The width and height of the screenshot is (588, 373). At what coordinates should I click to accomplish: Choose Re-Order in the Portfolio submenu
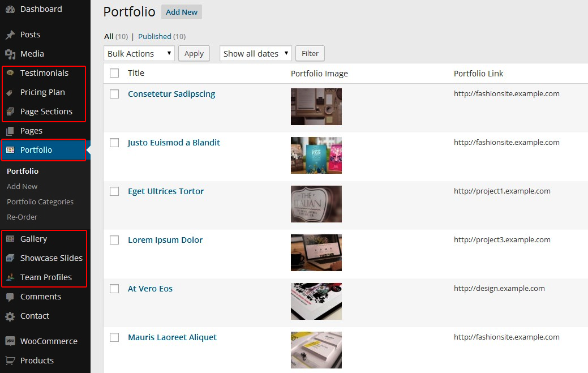coord(22,217)
